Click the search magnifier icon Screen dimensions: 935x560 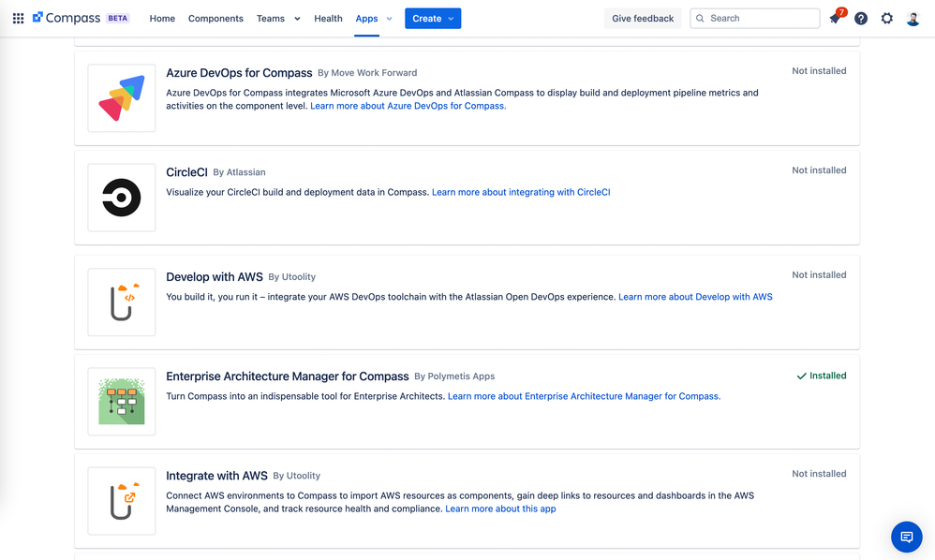click(700, 19)
